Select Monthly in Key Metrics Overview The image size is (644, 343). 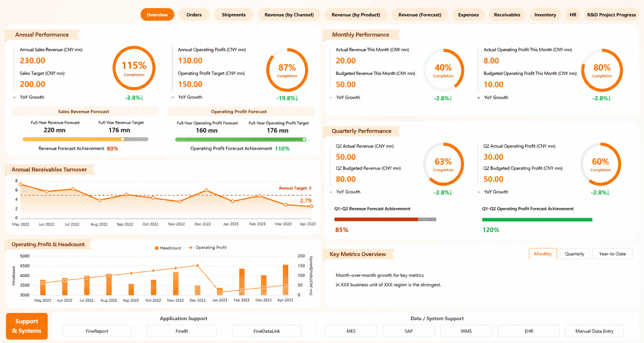pyautogui.click(x=542, y=254)
